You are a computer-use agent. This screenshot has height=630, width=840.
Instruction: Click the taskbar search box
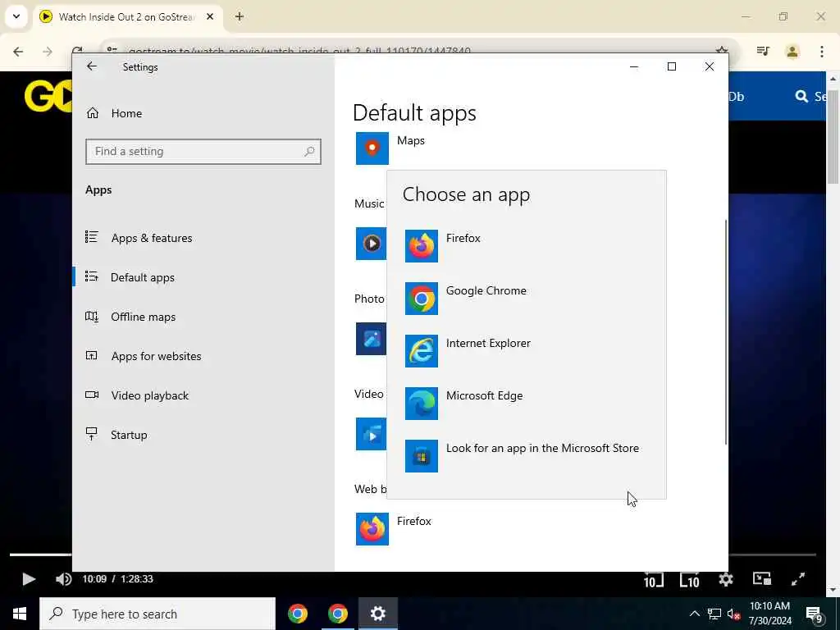157,614
